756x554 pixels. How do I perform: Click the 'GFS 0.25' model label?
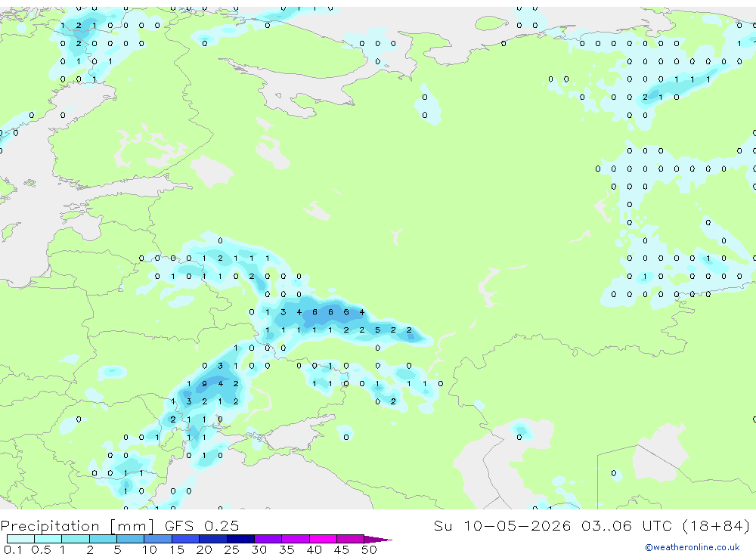point(202,525)
